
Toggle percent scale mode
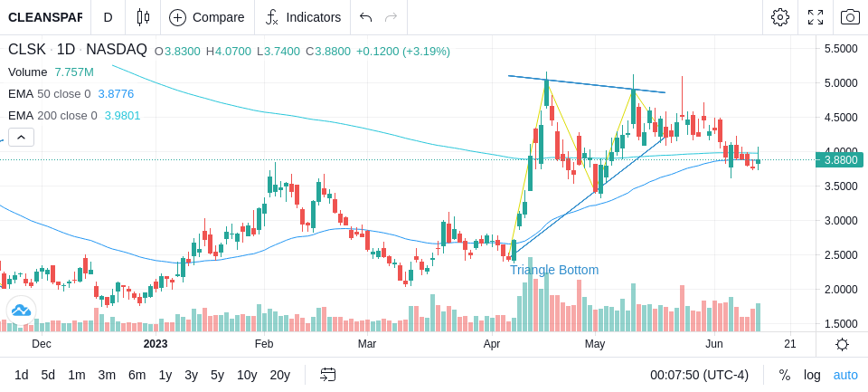coord(785,375)
